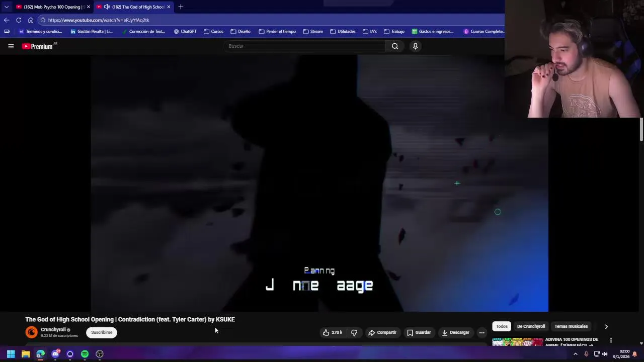Image resolution: width=644 pixels, height=362 pixels.
Task: Open the ADIVINA 100 OPENINGS video thumbnail
Action: (x=517, y=342)
